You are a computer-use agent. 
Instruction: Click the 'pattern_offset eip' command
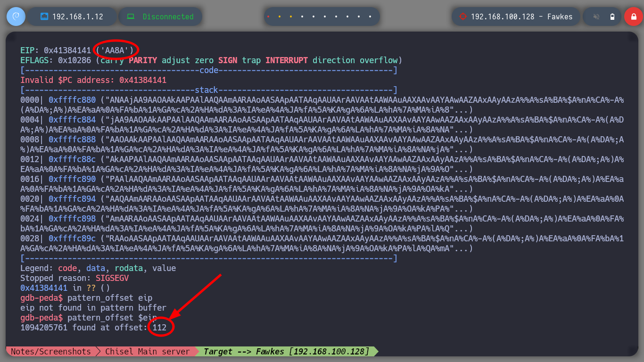pos(110,298)
